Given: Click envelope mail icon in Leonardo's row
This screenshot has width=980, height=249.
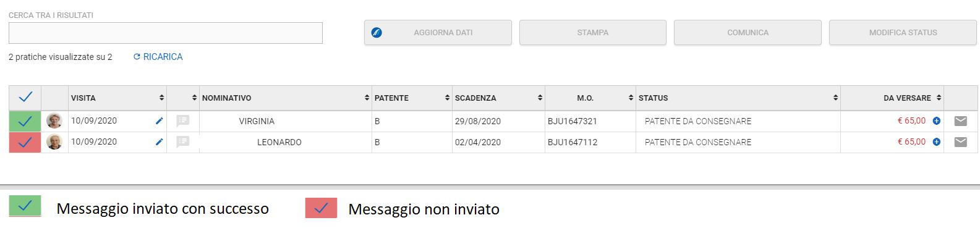Looking at the screenshot, I should pos(960,142).
